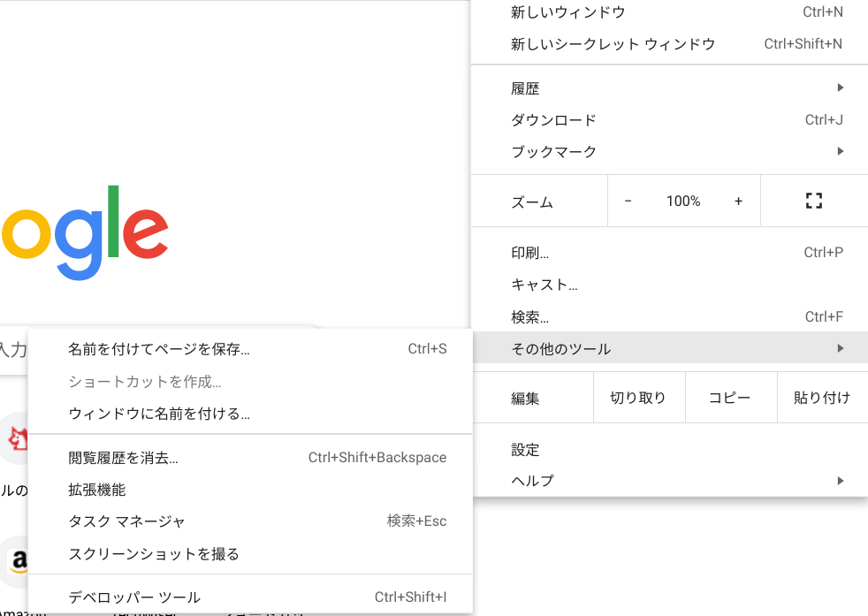Open デベロッパー ツール
Screen dimensions: 868x616
point(250,597)
